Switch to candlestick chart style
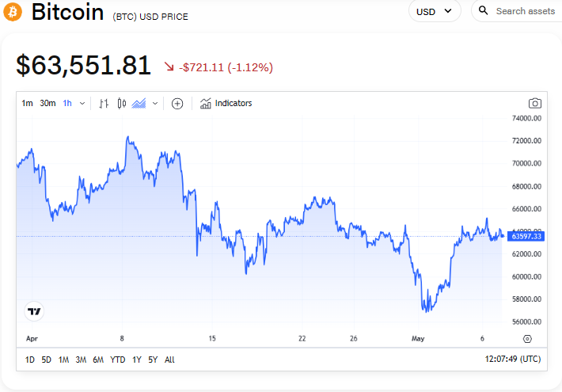562x392 pixels. tap(121, 103)
